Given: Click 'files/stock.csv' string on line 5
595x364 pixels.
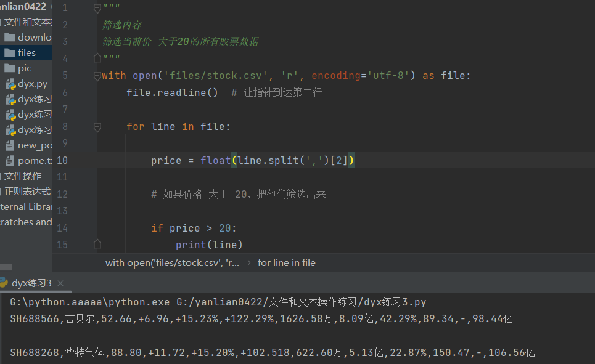Looking at the screenshot, I should click(216, 76).
